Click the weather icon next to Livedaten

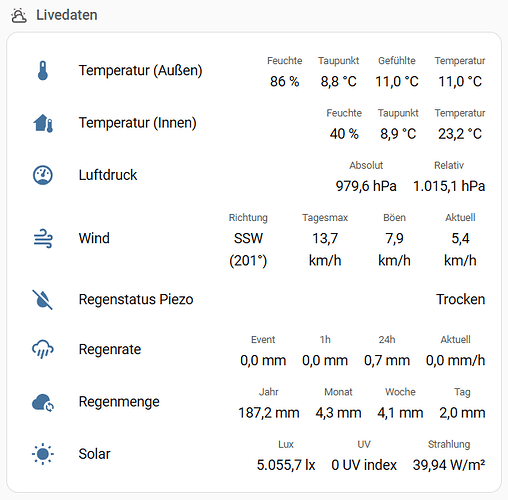point(19,15)
